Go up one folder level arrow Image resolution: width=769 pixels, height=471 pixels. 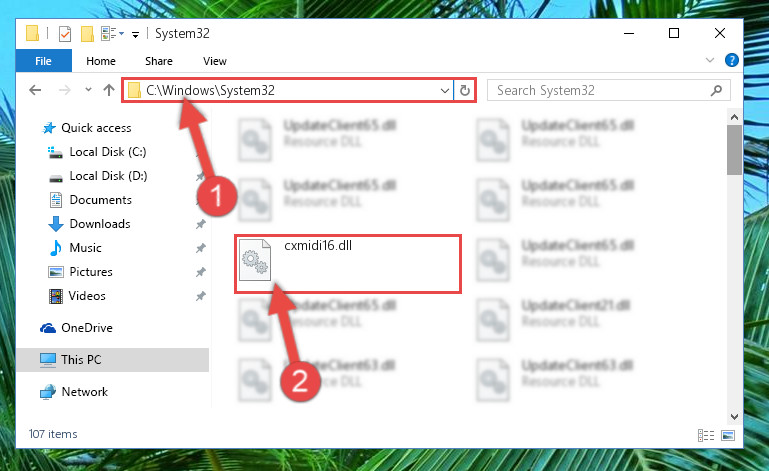tap(109, 90)
